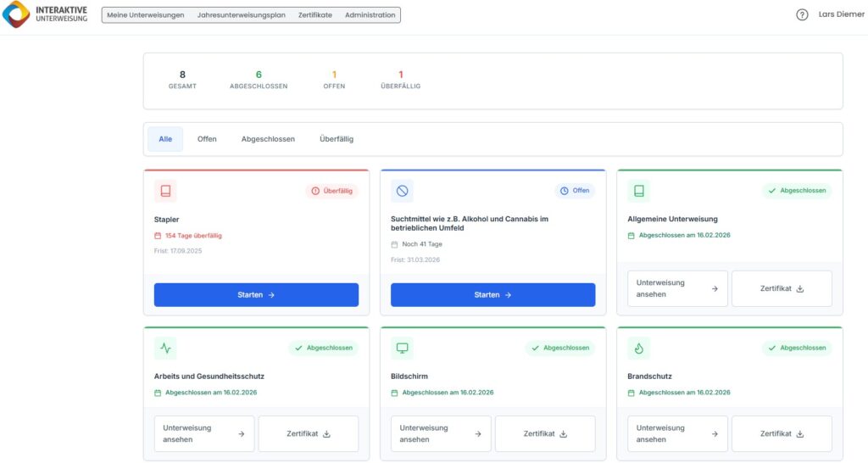The width and height of the screenshot is (868, 463).
Task: Click the help question mark icon
Action: click(802, 14)
